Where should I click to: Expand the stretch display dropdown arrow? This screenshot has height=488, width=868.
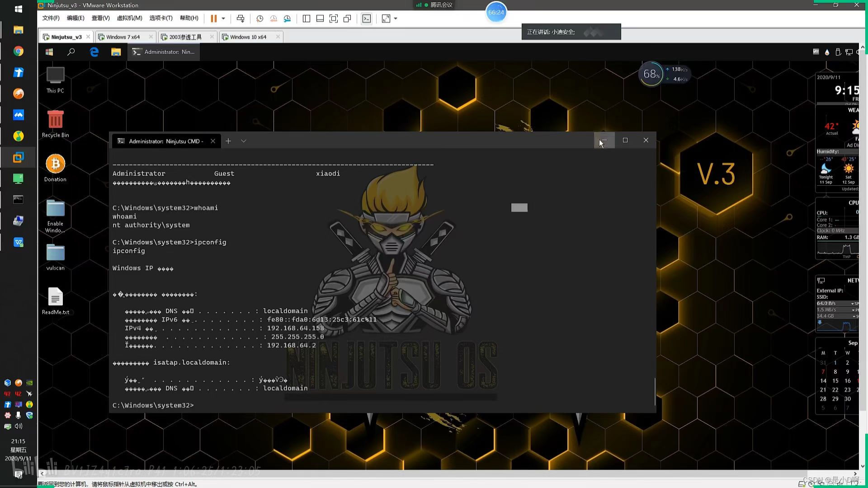[396, 19]
